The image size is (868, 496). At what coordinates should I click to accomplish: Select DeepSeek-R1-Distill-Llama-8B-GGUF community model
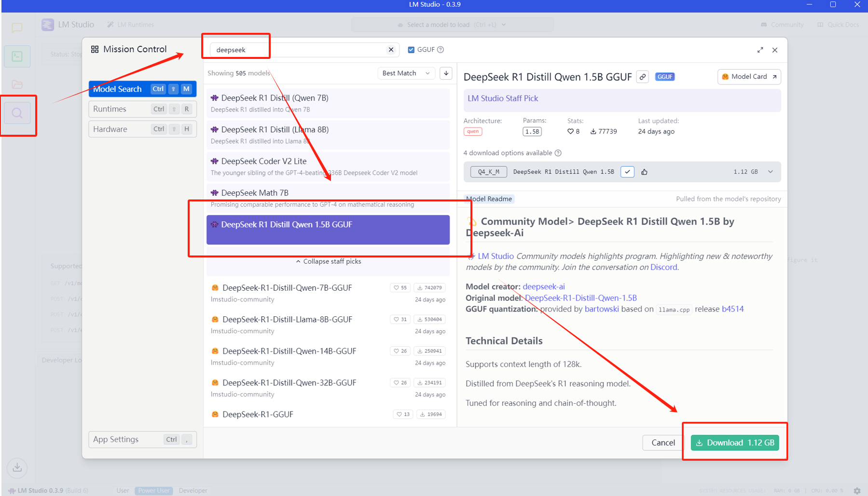(328, 325)
